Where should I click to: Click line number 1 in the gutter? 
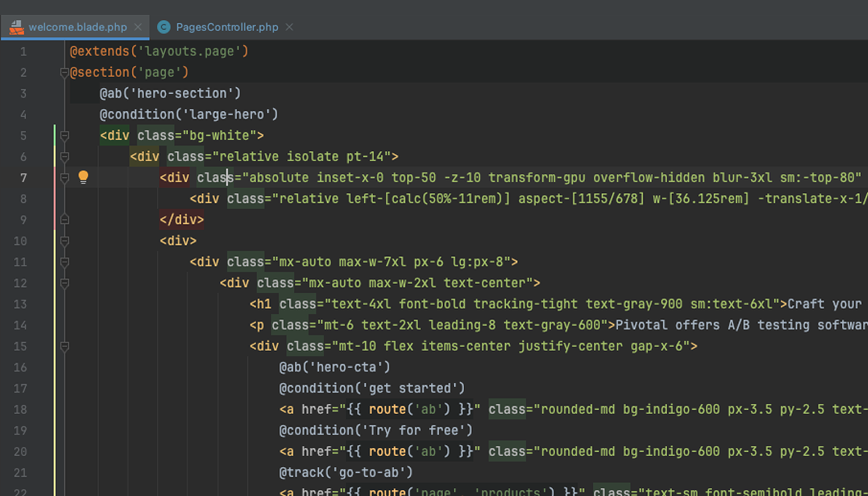coord(23,51)
